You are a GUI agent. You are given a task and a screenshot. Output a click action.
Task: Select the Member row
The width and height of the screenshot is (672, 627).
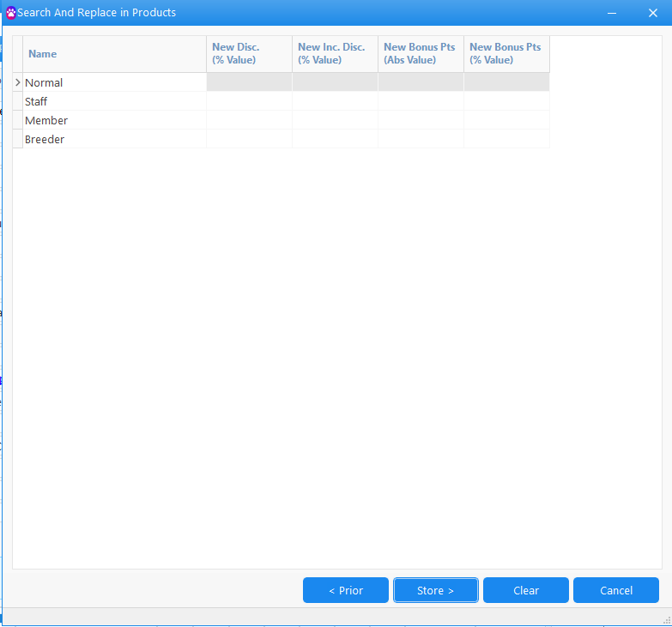click(46, 121)
